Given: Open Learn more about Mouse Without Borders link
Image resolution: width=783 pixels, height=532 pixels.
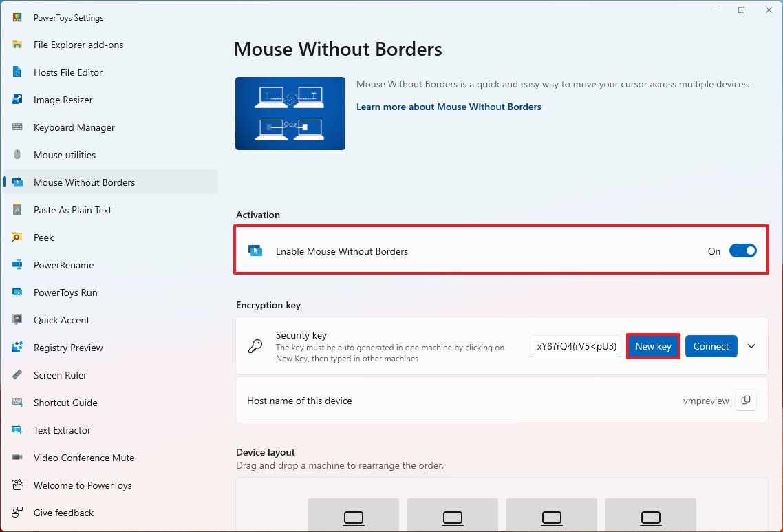Looking at the screenshot, I should (x=449, y=107).
